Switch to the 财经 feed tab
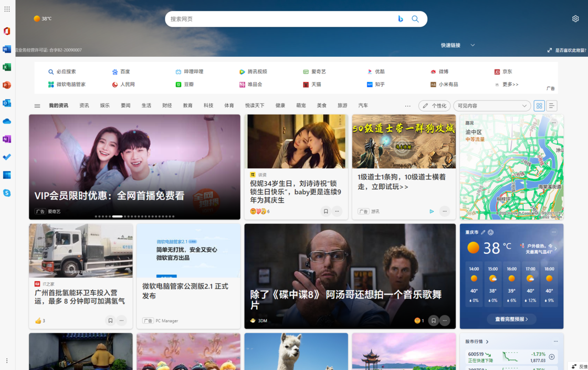Screen dimensions: 588x370 pos(167,106)
